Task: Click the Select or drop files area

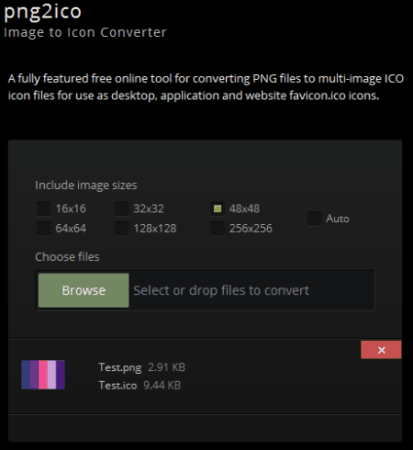Action: point(252,290)
